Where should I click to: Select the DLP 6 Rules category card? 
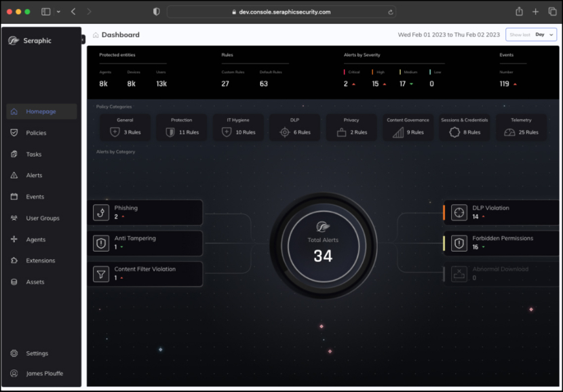click(295, 128)
